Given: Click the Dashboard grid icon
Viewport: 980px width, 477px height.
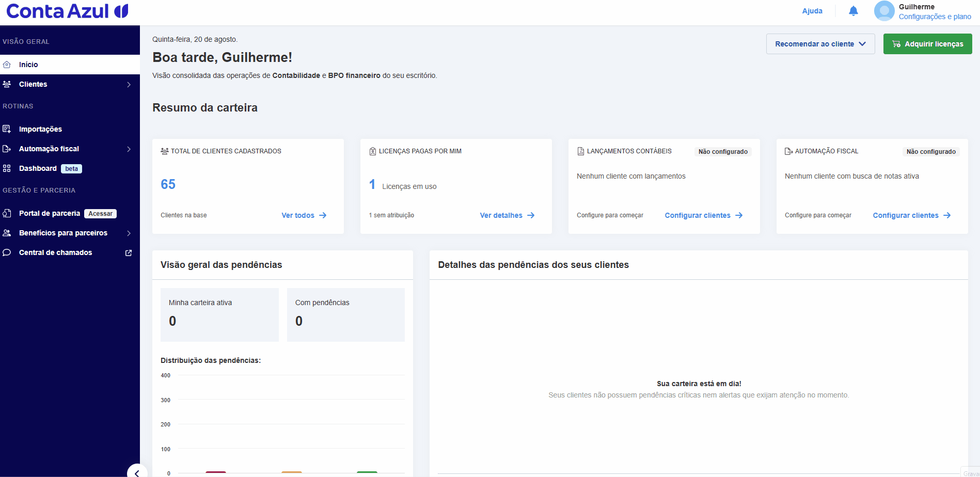Looking at the screenshot, I should click(x=7, y=168).
